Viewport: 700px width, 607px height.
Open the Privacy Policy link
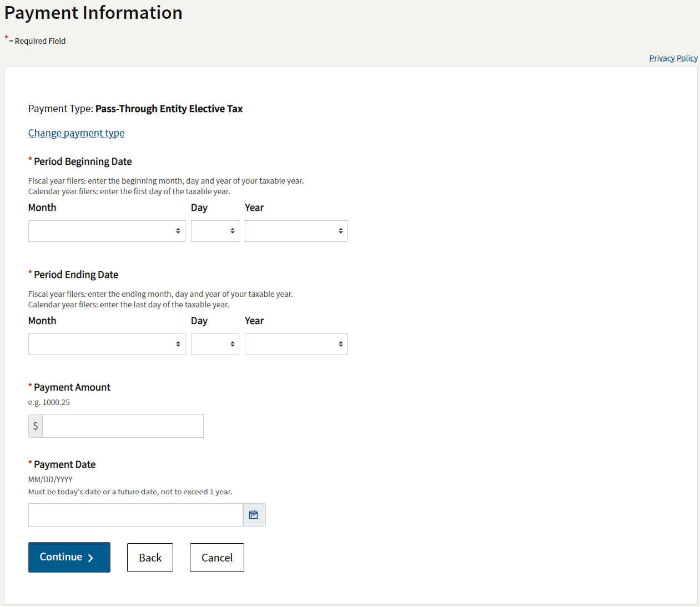point(673,58)
